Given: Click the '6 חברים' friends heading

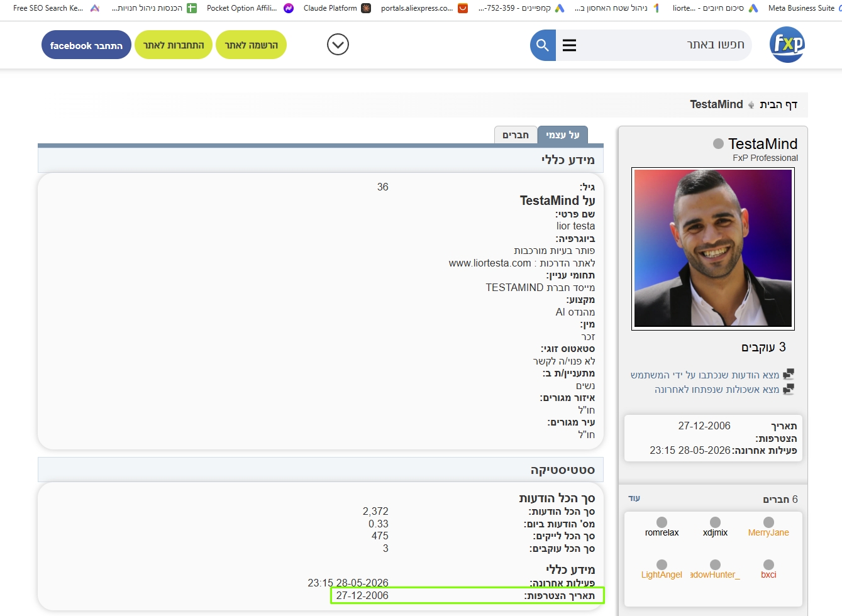Looking at the screenshot, I should click(x=780, y=499).
